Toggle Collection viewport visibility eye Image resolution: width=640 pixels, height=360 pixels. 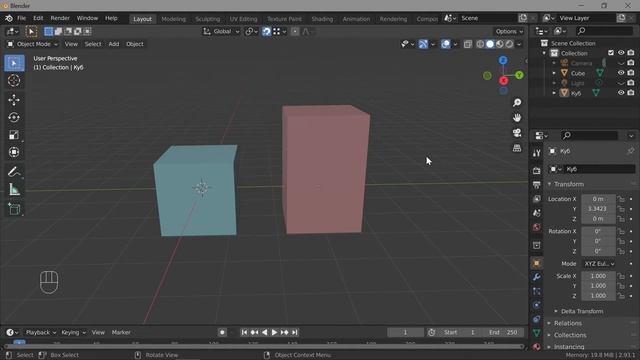pyautogui.click(x=621, y=53)
